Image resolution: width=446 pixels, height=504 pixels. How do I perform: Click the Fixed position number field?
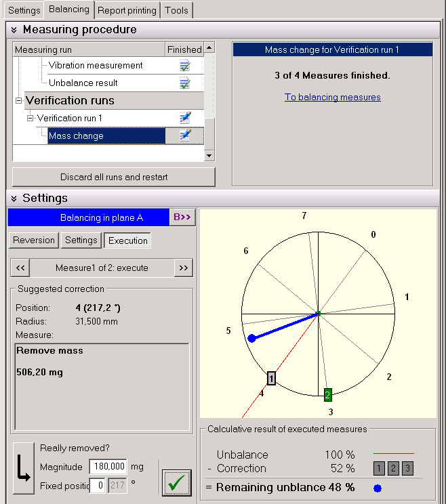coord(98,485)
